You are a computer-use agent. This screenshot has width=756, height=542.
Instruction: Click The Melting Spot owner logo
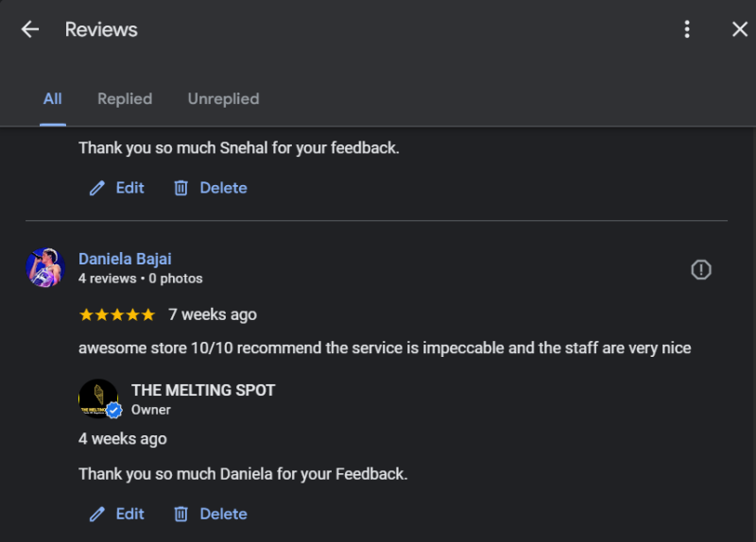pyautogui.click(x=97, y=398)
